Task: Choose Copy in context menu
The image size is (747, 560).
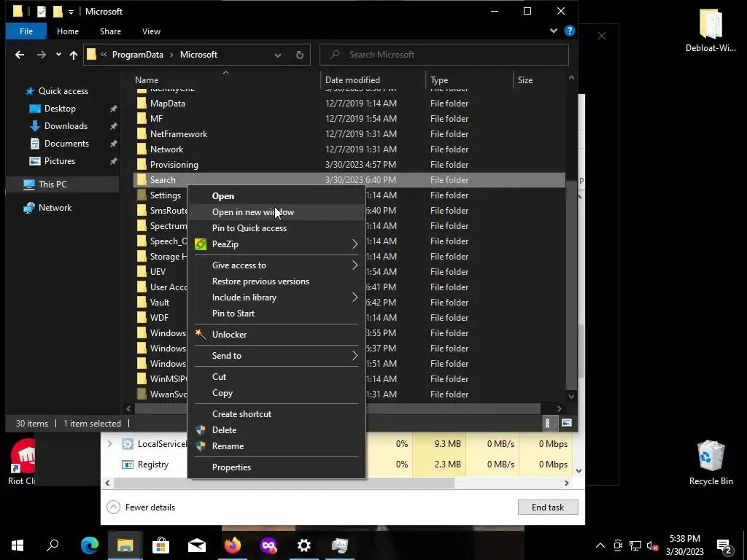Action: (276, 393)
